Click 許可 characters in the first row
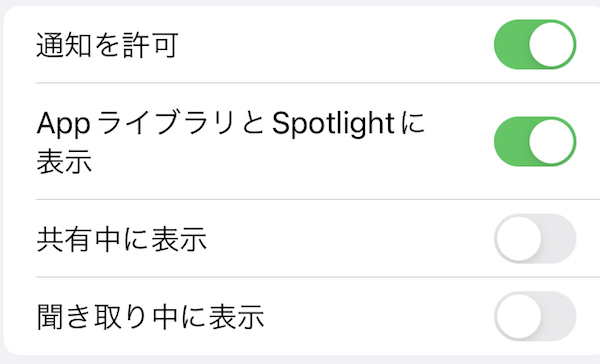600x364 pixels. [x=150, y=45]
